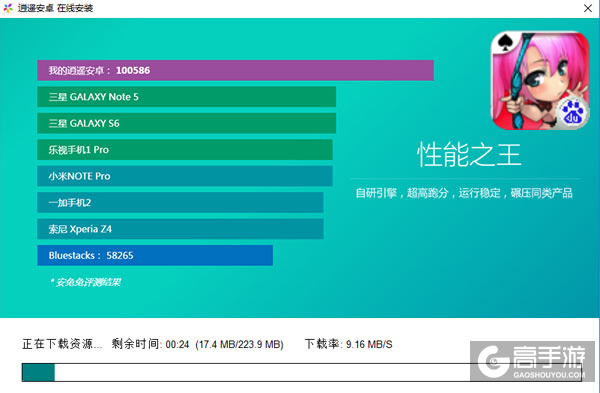Click the 性能之王 heading
600x393 pixels.
pyautogui.click(x=470, y=155)
